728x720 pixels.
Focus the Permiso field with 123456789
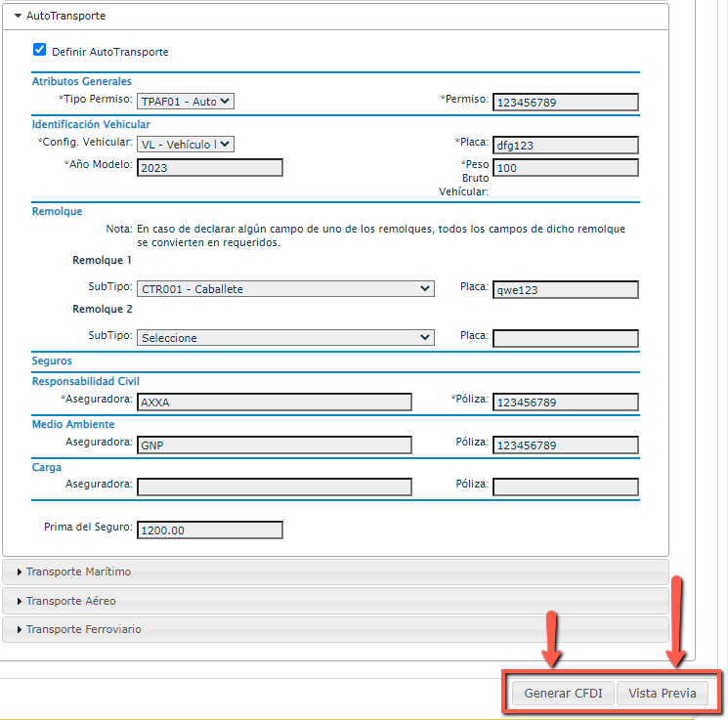(566, 103)
